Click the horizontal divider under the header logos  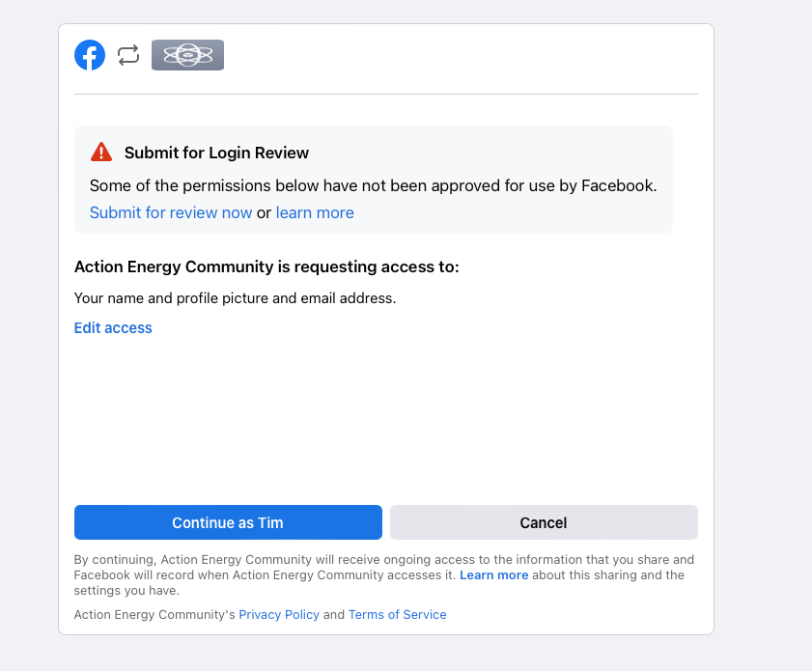(386, 95)
